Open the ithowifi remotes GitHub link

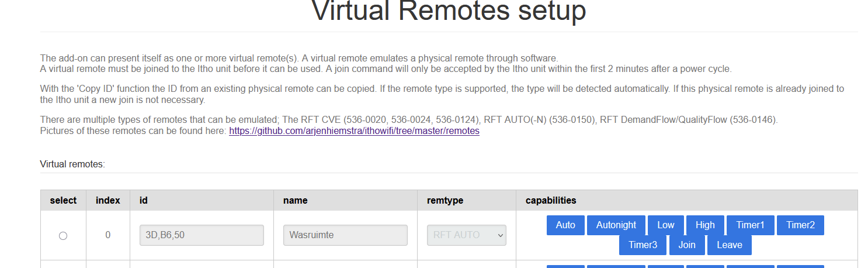tap(354, 131)
